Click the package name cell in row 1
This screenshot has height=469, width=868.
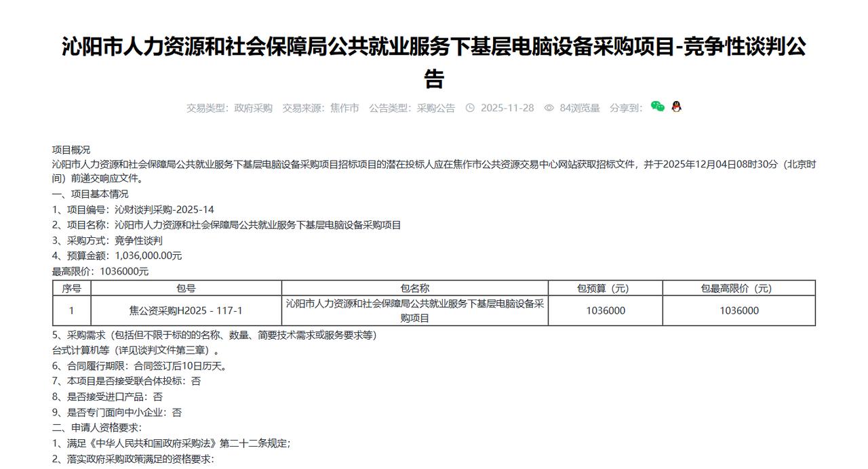[x=414, y=311]
